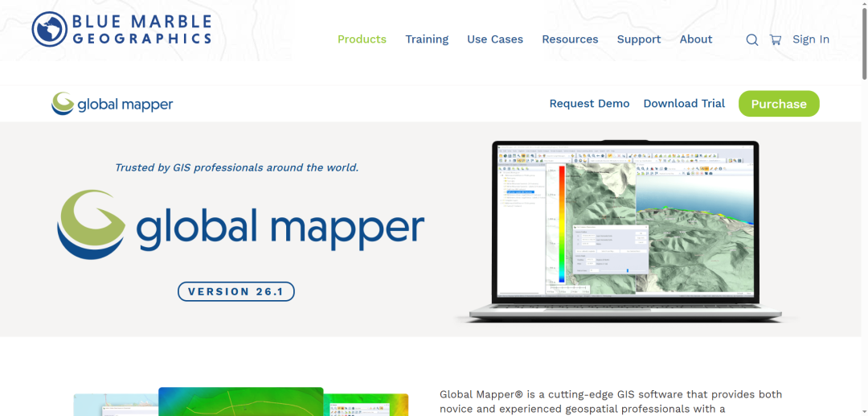This screenshot has width=868, height=416.
Task: Click the Global Mapper sub-header logo
Action: pyautogui.click(x=113, y=104)
